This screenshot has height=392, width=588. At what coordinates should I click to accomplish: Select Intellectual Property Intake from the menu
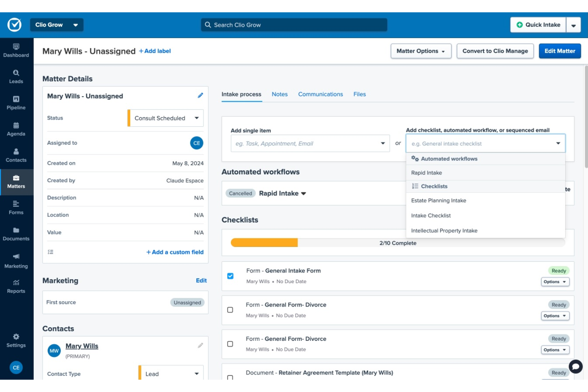tap(444, 230)
